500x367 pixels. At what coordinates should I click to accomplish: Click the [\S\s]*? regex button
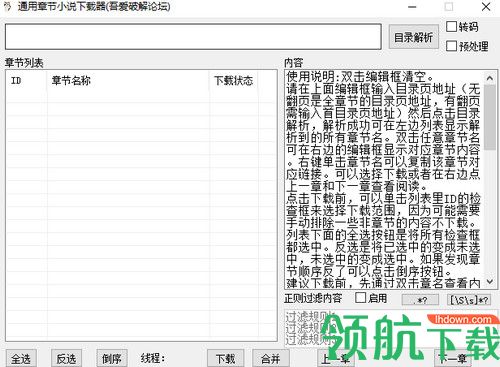point(469,300)
